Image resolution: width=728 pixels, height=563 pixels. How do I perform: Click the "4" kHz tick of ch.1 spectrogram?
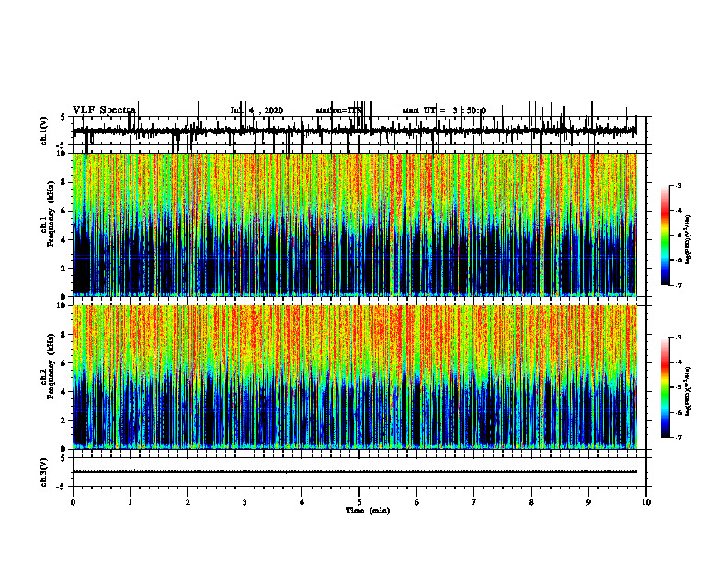[x=64, y=240]
